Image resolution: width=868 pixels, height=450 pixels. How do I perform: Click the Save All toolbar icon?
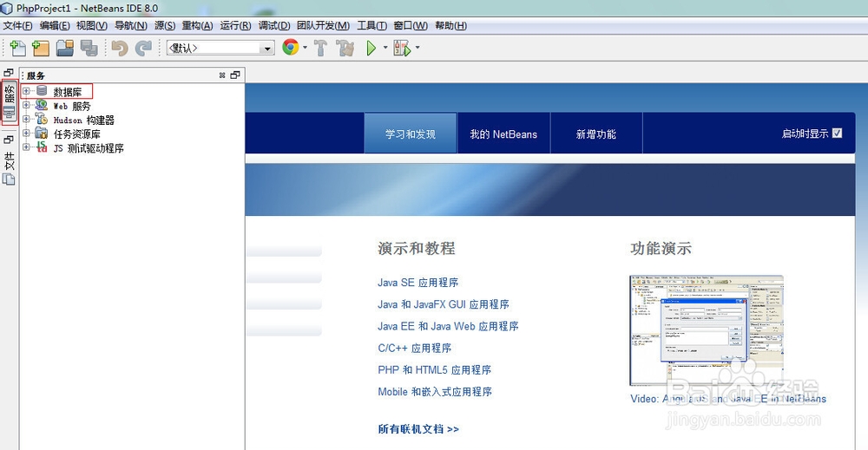tap(89, 48)
